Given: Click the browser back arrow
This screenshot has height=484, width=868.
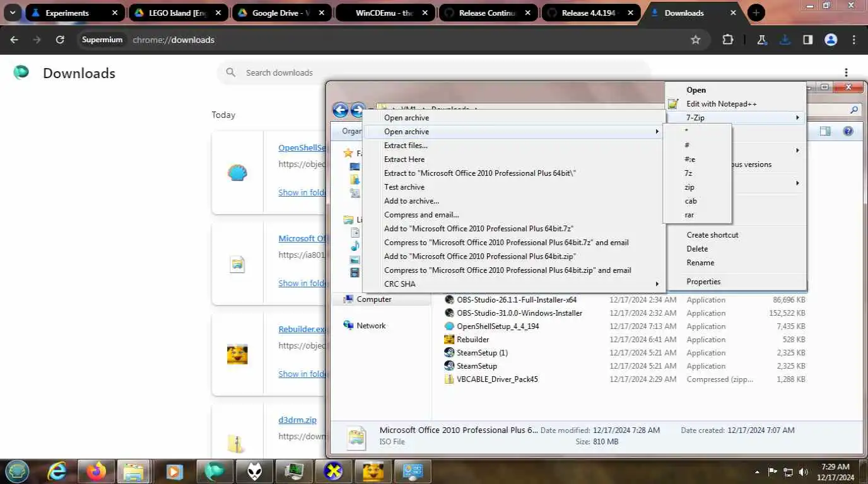Looking at the screenshot, I should click(x=14, y=40).
